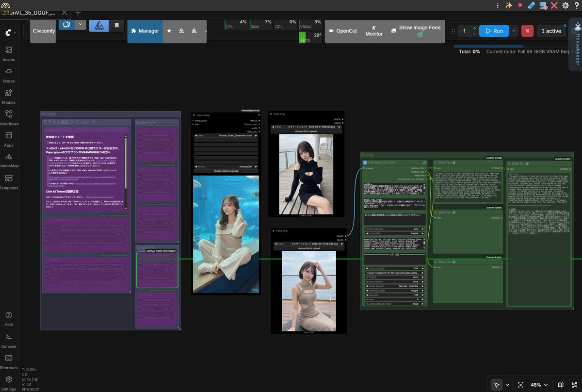Image resolution: width=582 pixels, height=392 pixels.
Task: Open the inference_mode images selector
Action: click(x=394, y=291)
